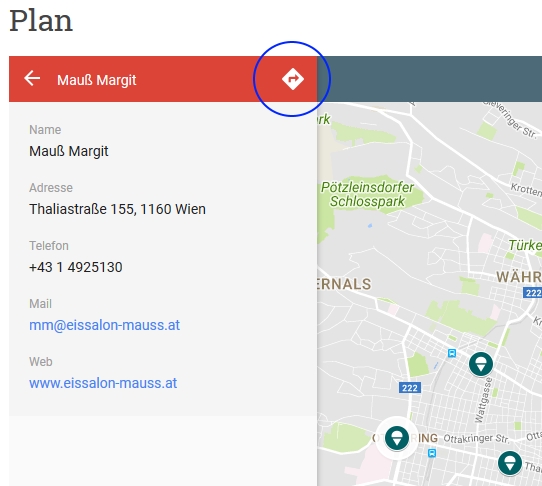Click the Ottakringer Str. label on the map
The height and width of the screenshot is (486, 542).
pyautogui.click(x=476, y=439)
